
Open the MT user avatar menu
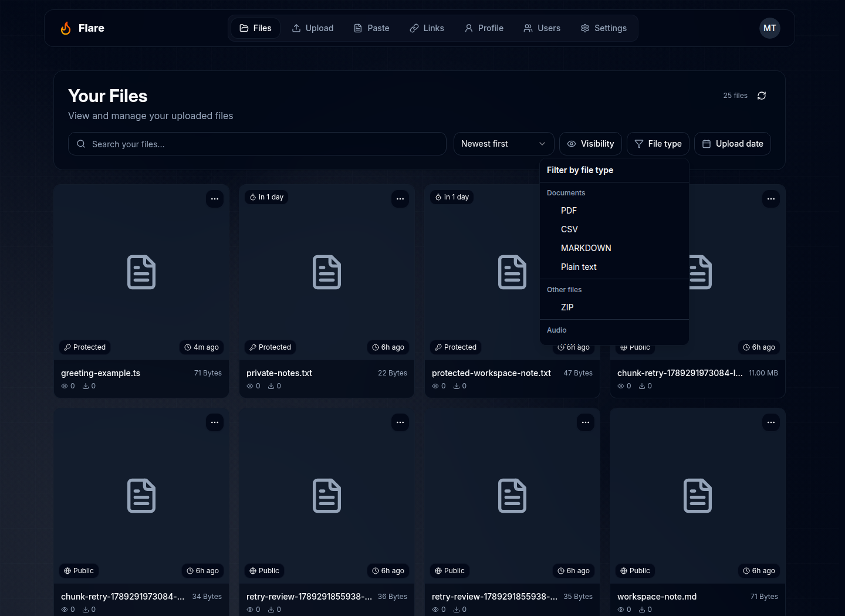point(770,28)
